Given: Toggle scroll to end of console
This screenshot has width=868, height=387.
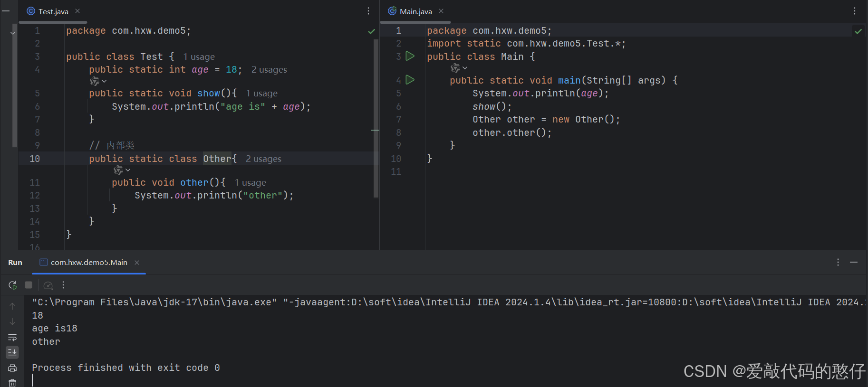Looking at the screenshot, I should click(12, 352).
